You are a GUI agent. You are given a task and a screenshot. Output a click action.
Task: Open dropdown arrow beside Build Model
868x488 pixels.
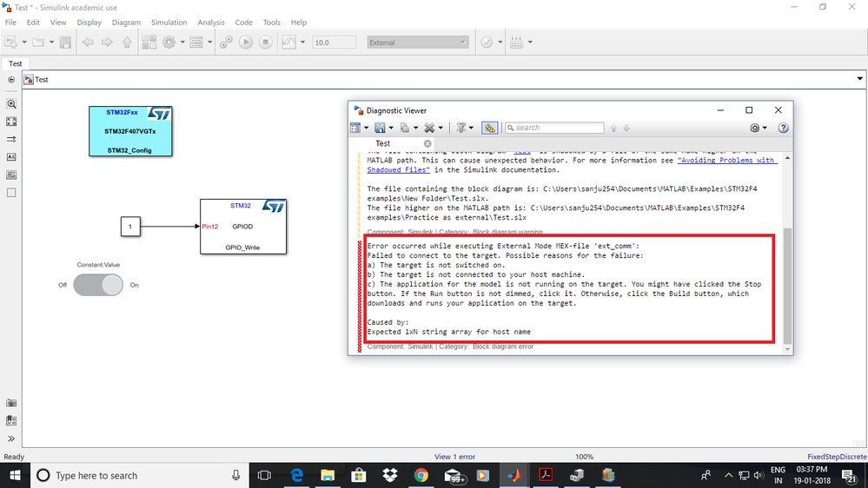[x=530, y=42]
